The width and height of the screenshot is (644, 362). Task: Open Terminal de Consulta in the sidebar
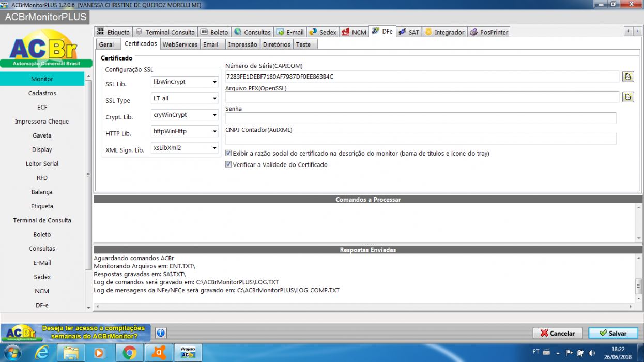tap(42, 220)
